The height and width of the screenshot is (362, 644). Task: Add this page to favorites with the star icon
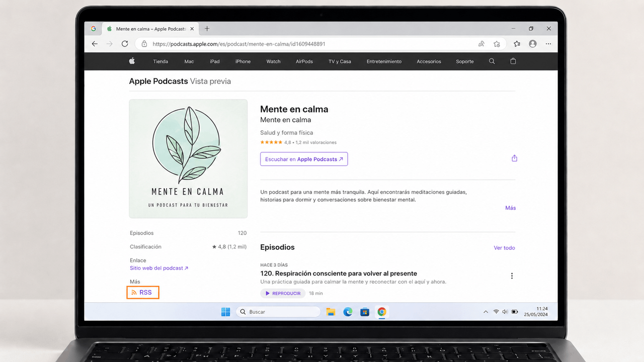click(497, 44)
